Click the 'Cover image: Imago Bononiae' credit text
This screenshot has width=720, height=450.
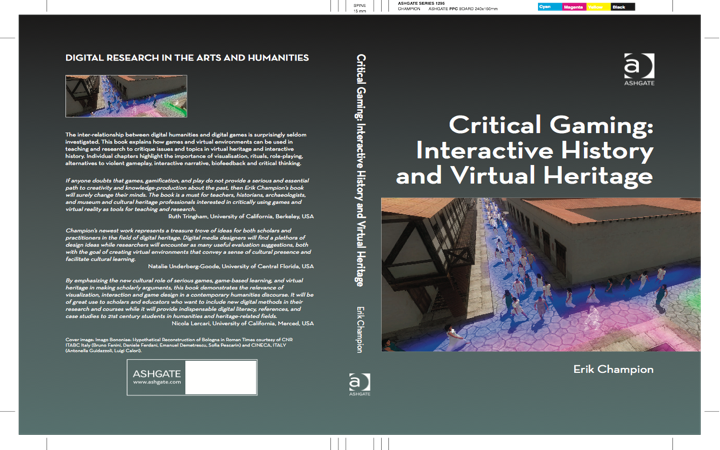pos(179,345)
